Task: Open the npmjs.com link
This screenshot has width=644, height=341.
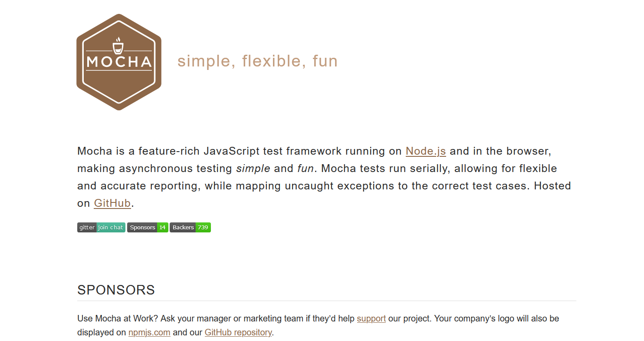Action: [x=149, y=332]
